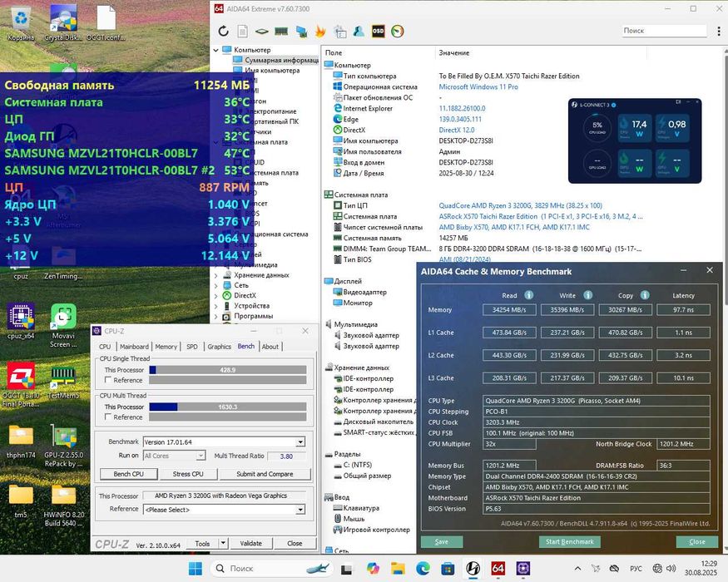Click the Validate button in CPU-Z
Viewport: 728px width, 582px height.
point(250,543)
